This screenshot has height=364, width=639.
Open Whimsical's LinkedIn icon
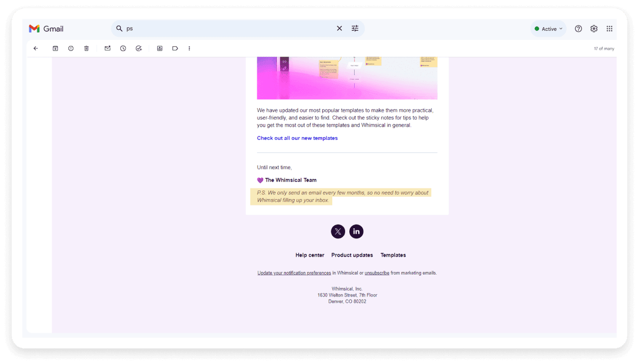tap(356, 231)
